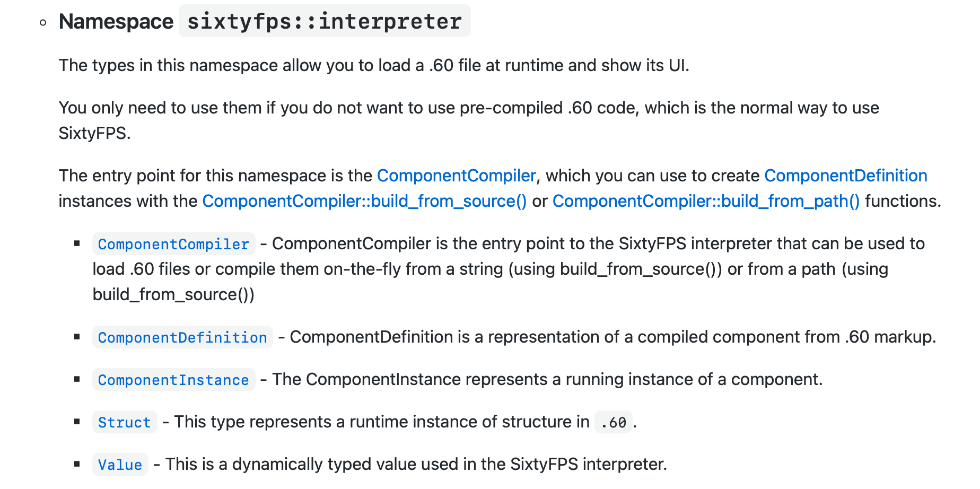Click the paragraph starting "You only need to use them"

click(x=469, y=108)
